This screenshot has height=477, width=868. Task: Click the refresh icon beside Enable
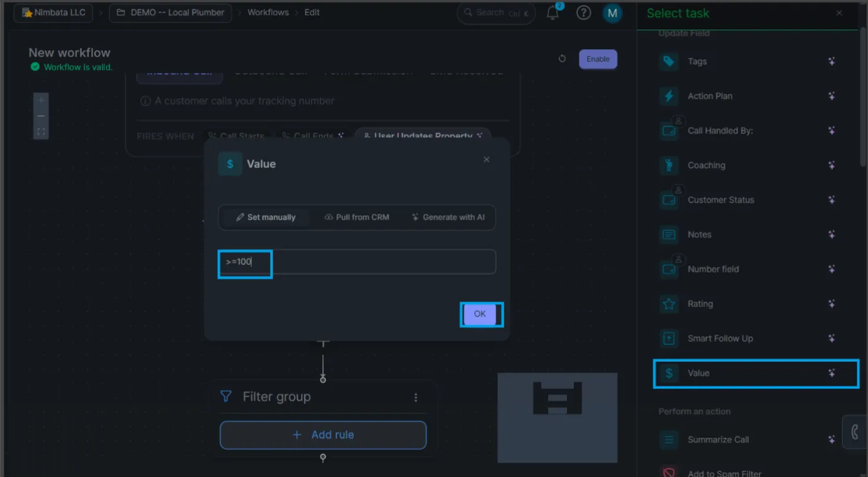tap(562, 59)
